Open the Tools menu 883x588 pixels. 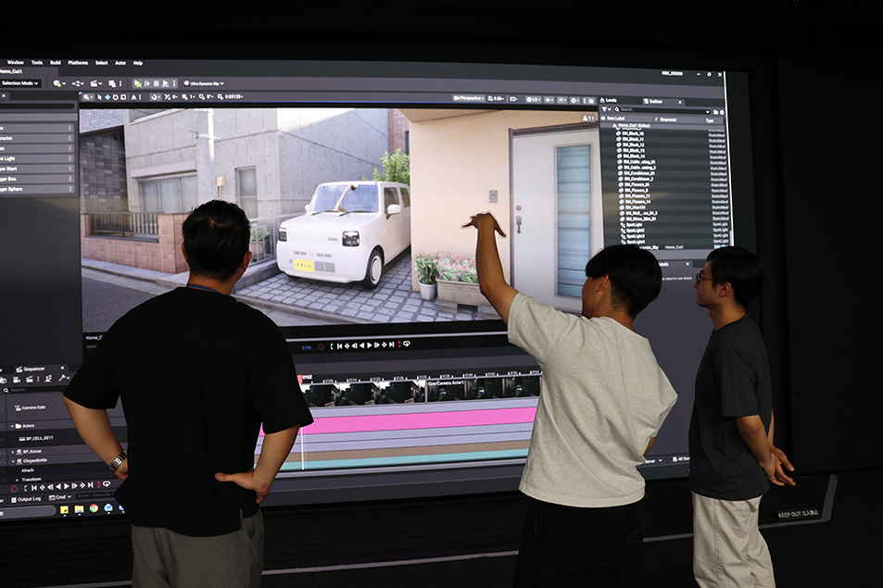(37, 62)
